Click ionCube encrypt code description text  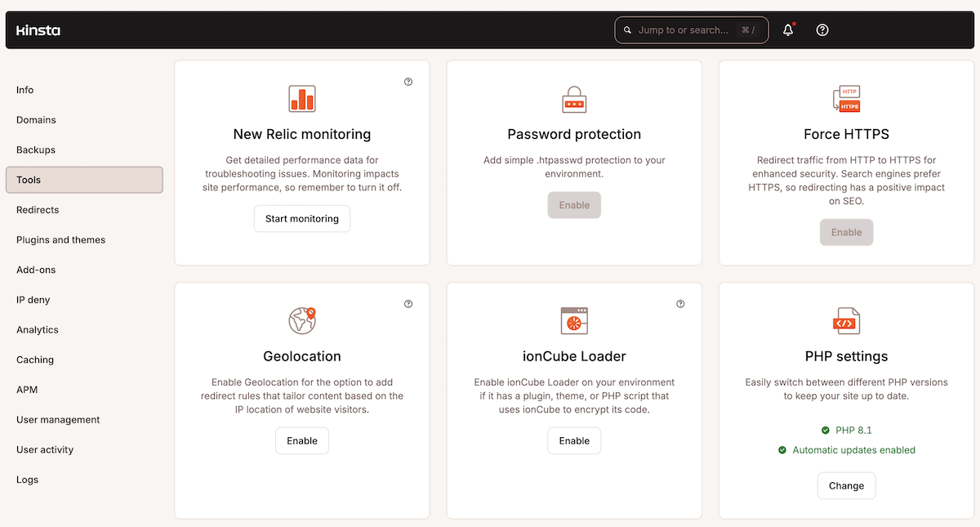click(574, 395)
